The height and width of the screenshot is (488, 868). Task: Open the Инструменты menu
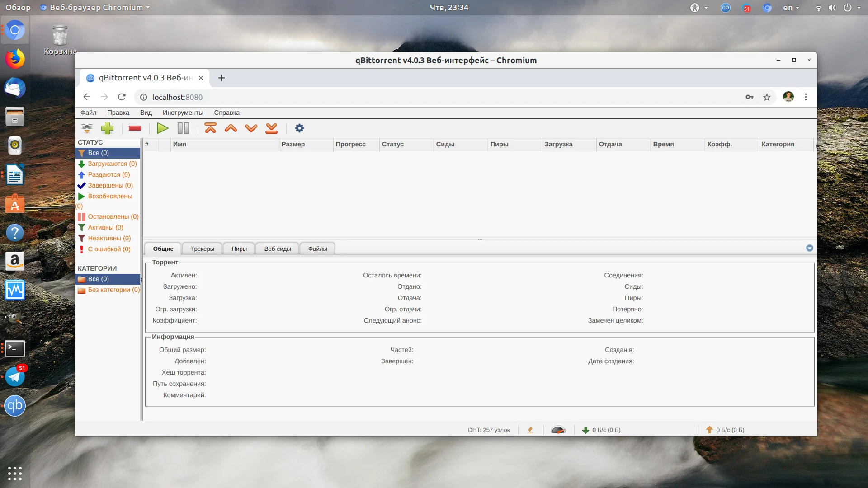[183, 113]
